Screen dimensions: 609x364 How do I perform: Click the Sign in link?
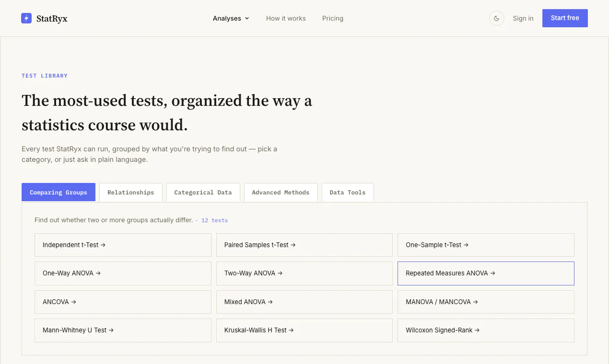pyautogui.click(x=523, y=18)
